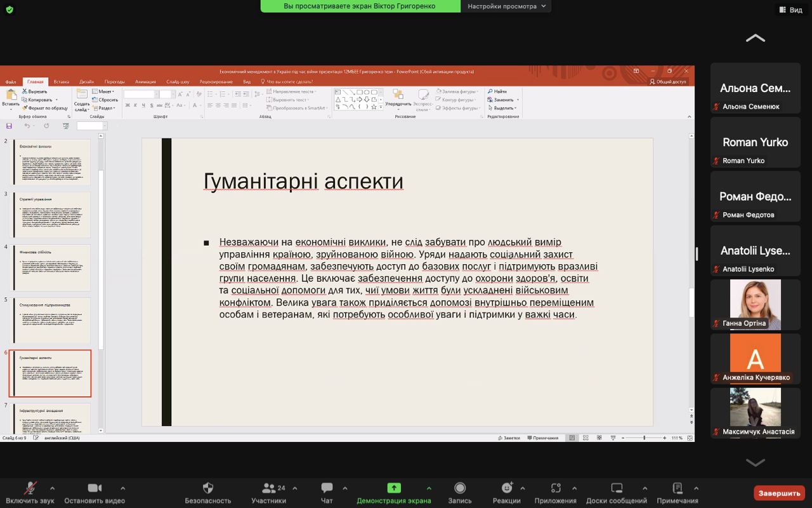Expand Zoom video options arrow

tap(122, 488)
